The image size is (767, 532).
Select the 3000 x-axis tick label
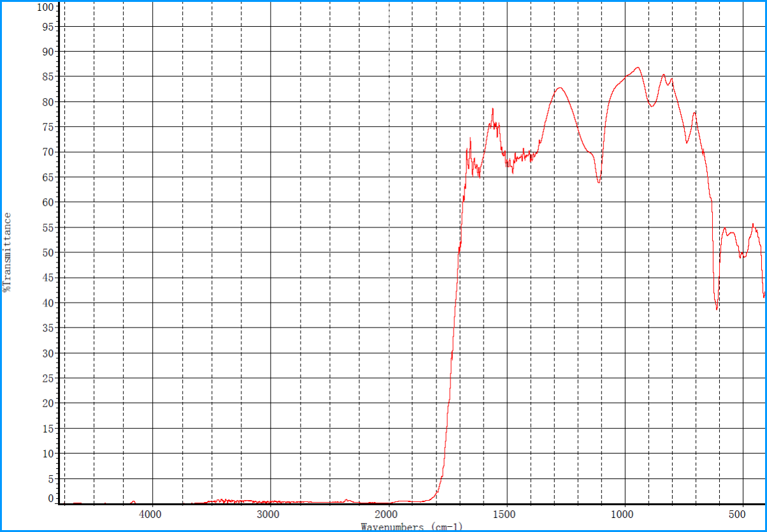coord(269,514)
